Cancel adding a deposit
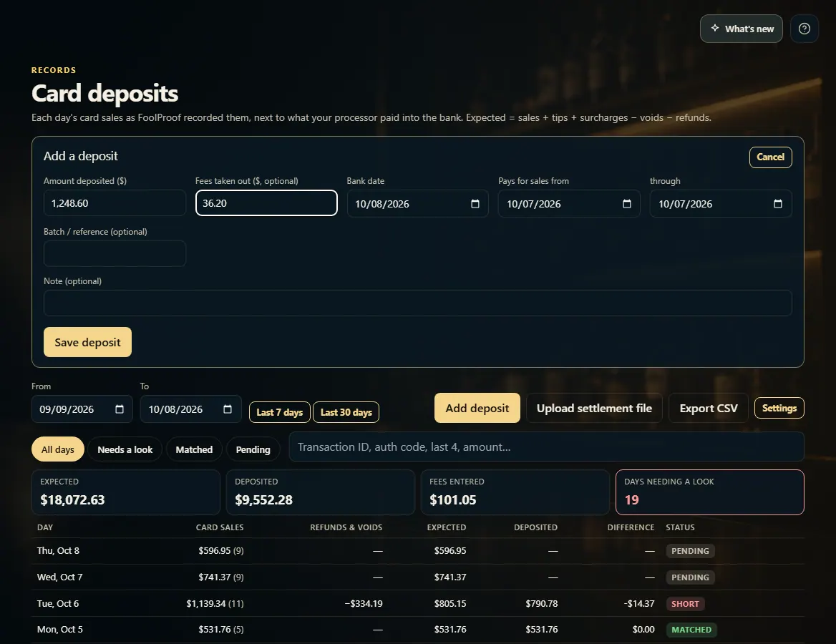 tap(770, 157)
